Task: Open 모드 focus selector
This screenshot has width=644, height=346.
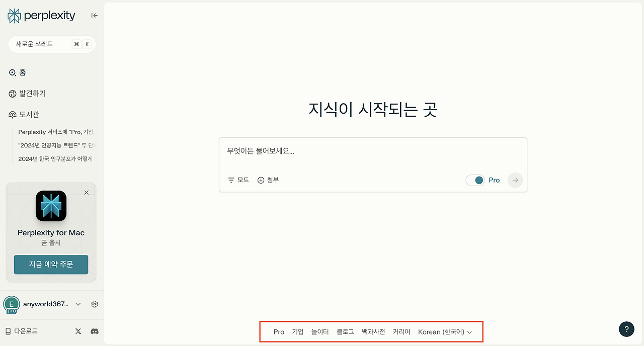Action: tap(238, 180)
